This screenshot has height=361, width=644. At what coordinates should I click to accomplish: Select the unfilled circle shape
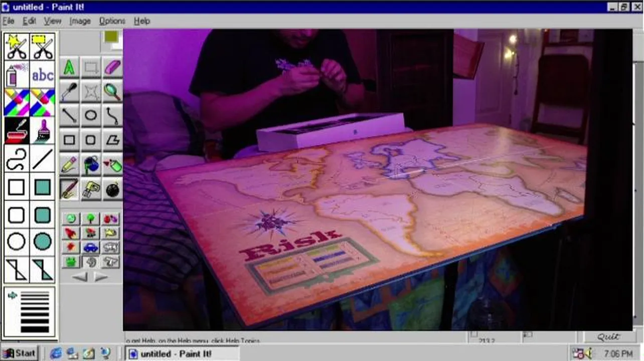click(x=16, y=242)
